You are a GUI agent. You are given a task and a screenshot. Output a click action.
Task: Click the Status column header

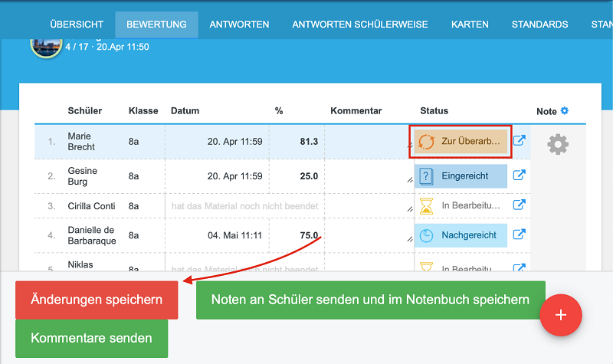(x=434, y=110)
